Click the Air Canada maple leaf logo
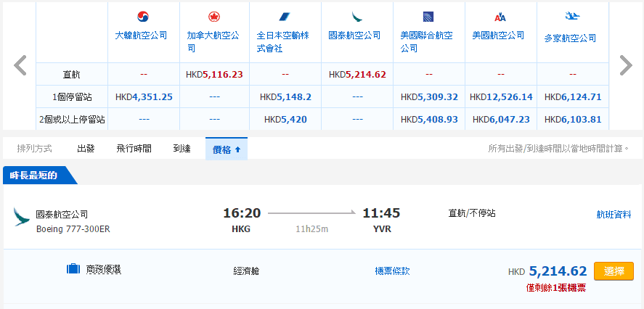Screen dimensions: 644x309 213,17
